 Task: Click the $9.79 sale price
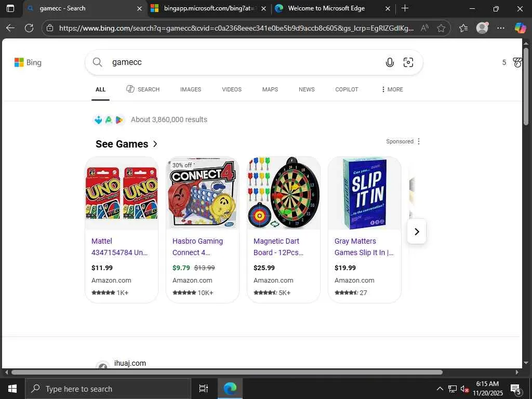[x=181, y=268]
